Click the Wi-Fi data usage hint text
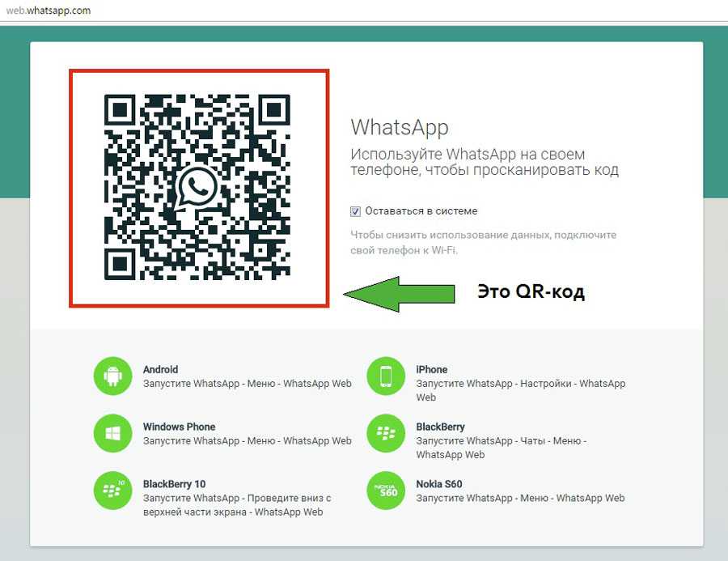The width and height of the screenshot is (728, 561). (x=484, y=243)
